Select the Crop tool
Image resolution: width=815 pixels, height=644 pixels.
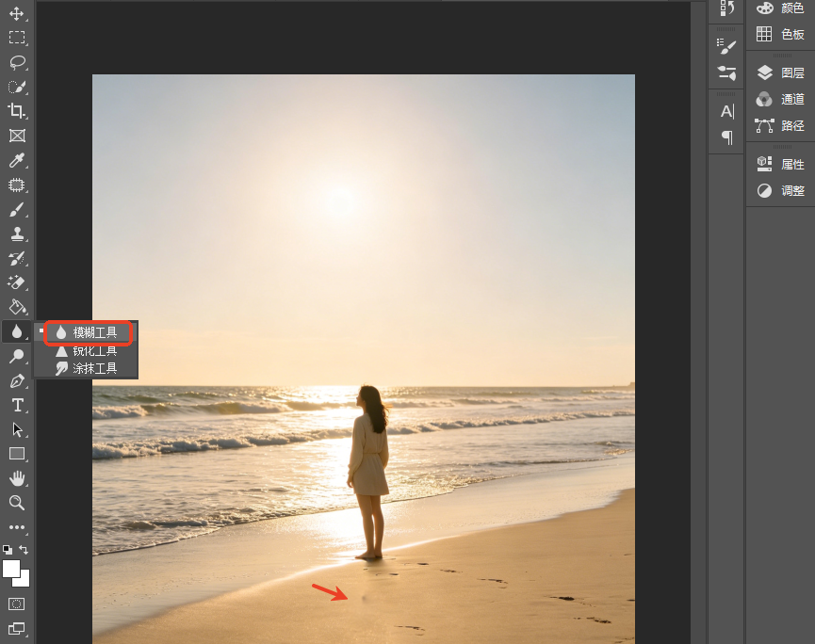[x=17, y=110]
